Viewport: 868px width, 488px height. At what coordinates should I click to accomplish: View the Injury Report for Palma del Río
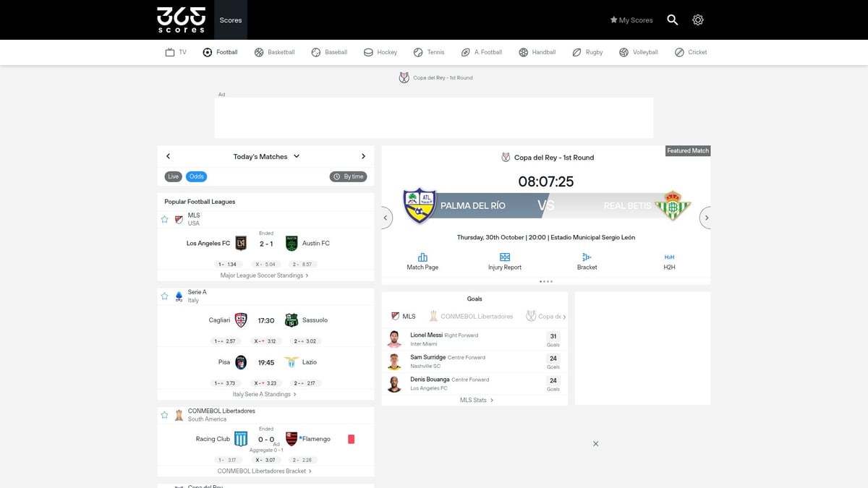(x=503, y=262)
